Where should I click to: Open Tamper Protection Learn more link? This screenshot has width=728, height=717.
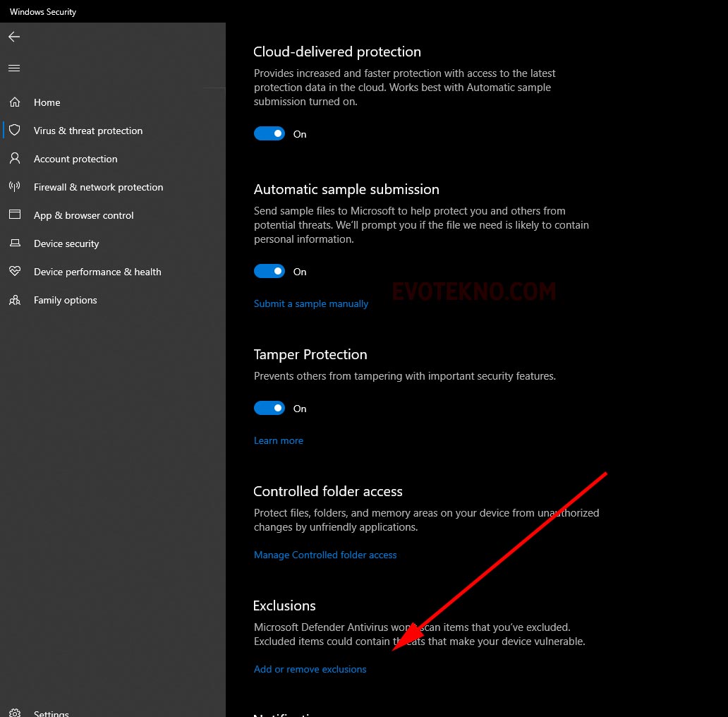pyautogui.click(x=279, y=441)
